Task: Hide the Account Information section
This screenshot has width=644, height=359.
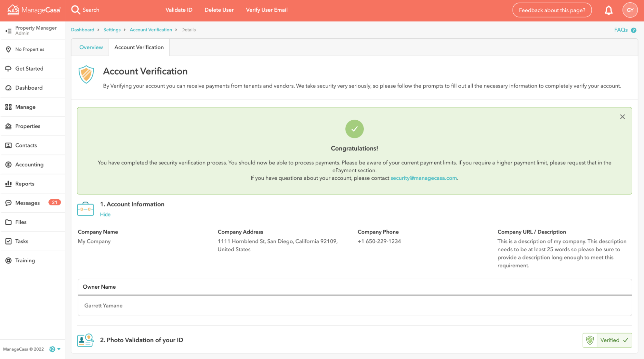Action: tap(105, 214)
